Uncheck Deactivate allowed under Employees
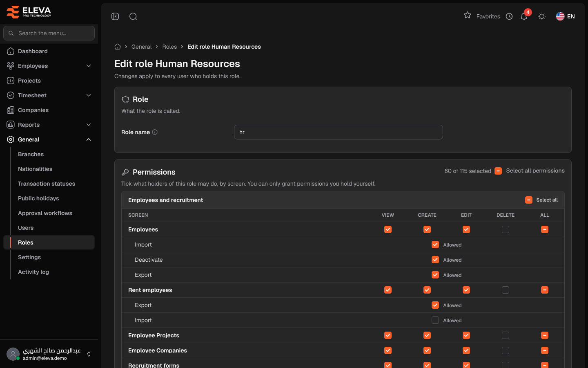 (x=435, y=260)
